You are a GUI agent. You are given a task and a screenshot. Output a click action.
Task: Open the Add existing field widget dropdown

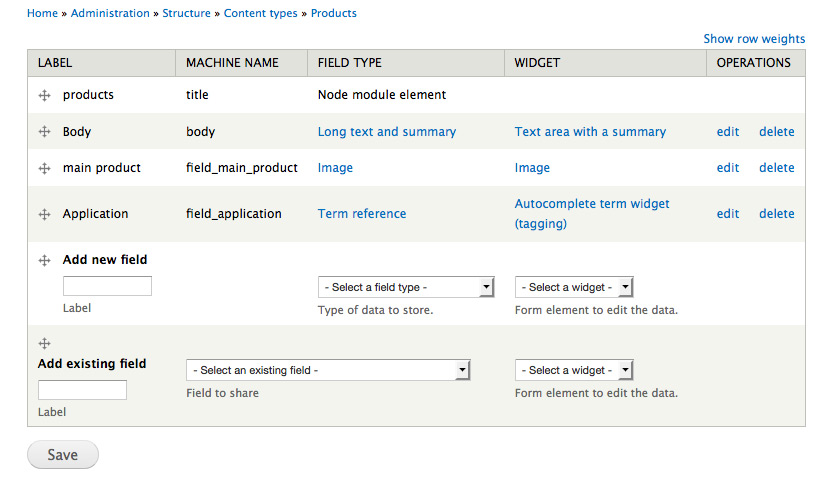coord(574,370)
